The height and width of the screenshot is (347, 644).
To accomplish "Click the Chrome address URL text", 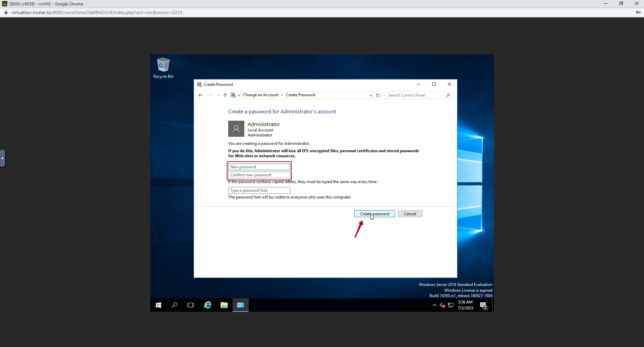I will coord(97,12).
